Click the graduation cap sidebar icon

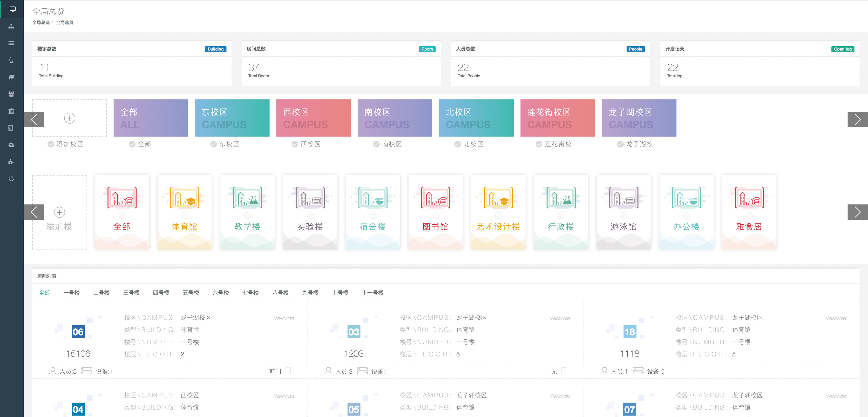(x=12, y=77)
